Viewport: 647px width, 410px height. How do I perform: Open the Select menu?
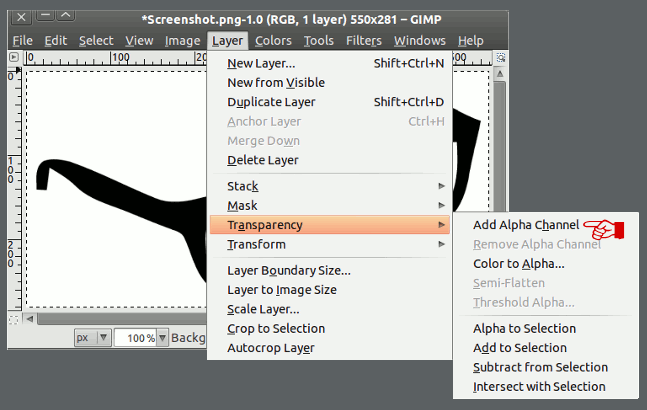[x=96, y=41]
